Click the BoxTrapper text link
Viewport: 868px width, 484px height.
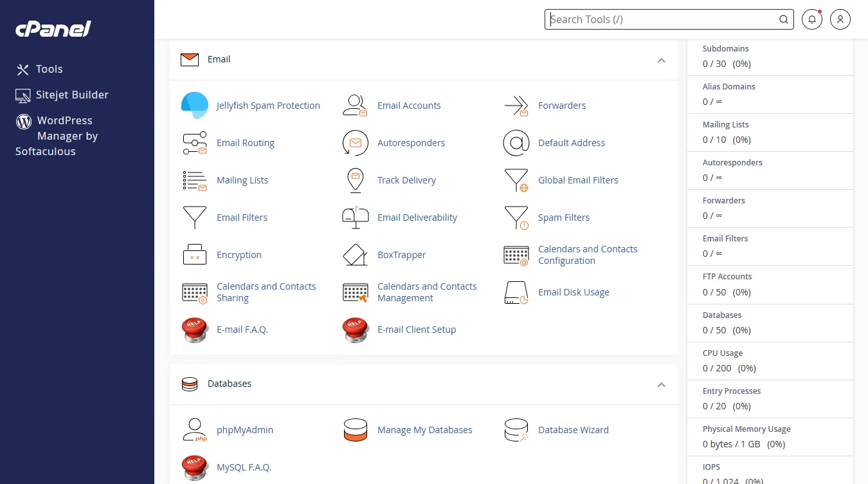pos(402,255)
